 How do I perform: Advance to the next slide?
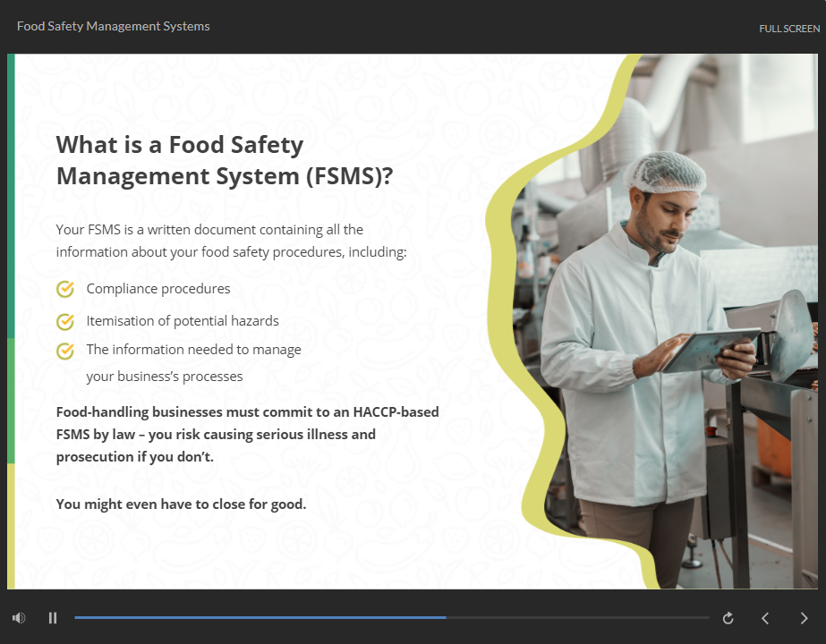coord(803,618)
